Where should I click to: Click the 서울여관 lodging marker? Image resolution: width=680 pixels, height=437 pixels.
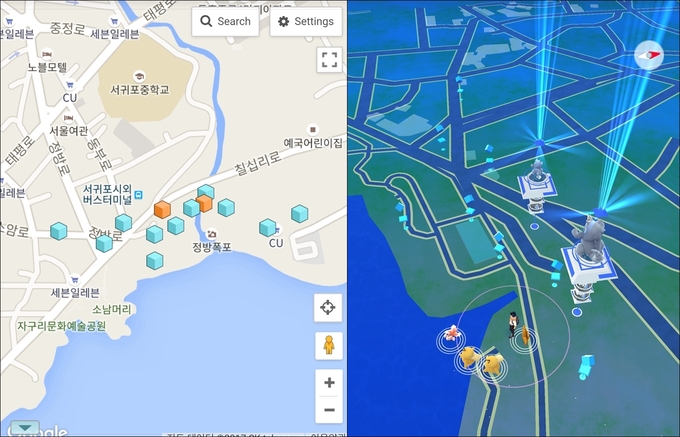[x=68, y=117]
